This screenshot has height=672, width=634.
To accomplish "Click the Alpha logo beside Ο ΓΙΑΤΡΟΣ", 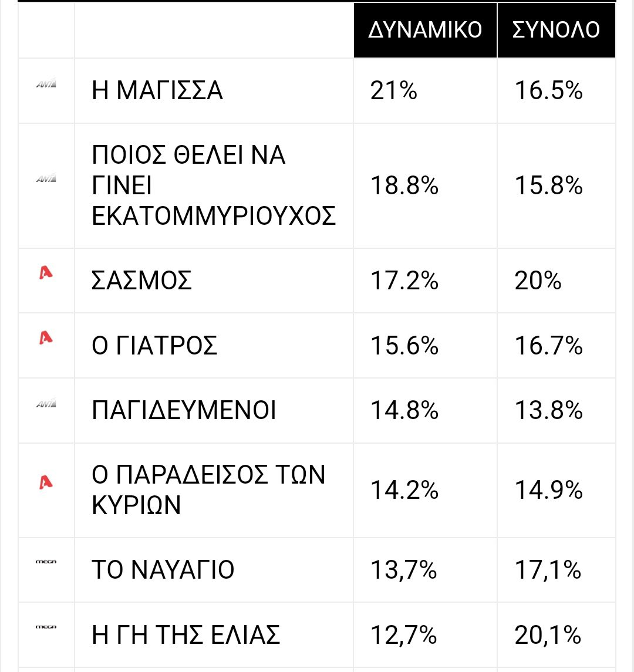I will point(45,337).
